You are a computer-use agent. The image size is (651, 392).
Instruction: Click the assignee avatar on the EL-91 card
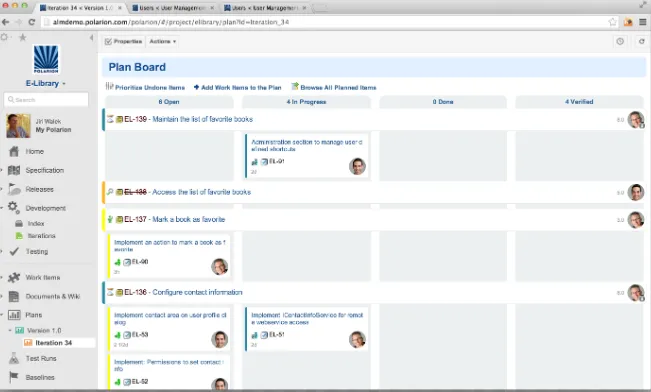[x=357, y=166]
